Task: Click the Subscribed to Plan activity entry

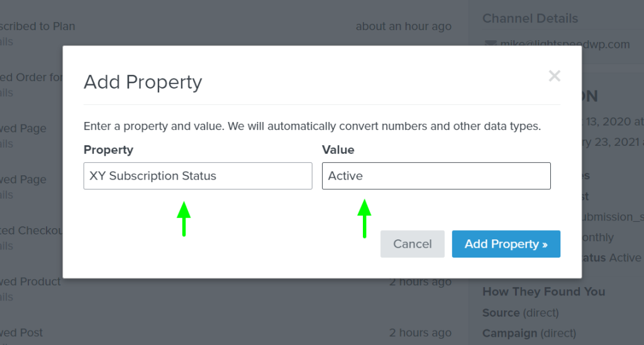Action: point(37,26)
